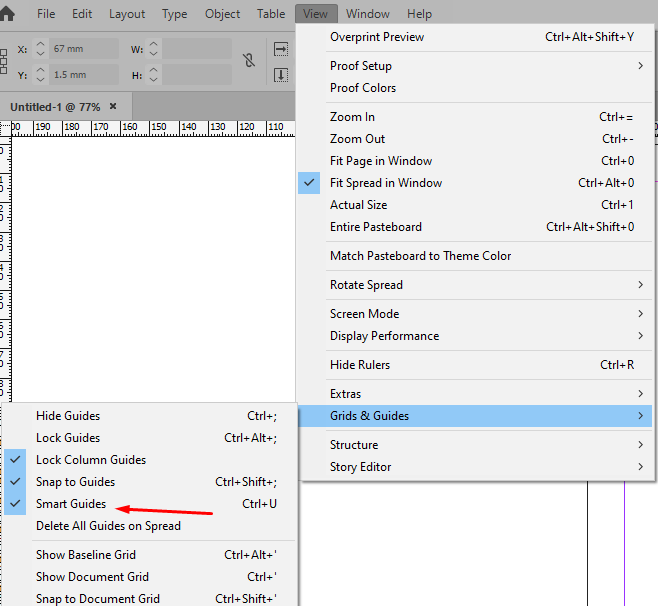Open the Window menu
Screen dimensions: 658x606
tap(368, 14)
